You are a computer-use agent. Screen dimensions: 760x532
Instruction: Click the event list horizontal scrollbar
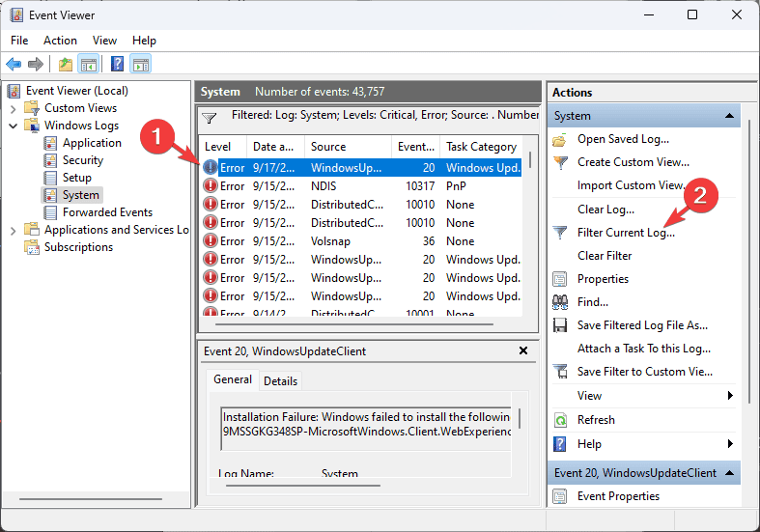[x=354, y=324]
